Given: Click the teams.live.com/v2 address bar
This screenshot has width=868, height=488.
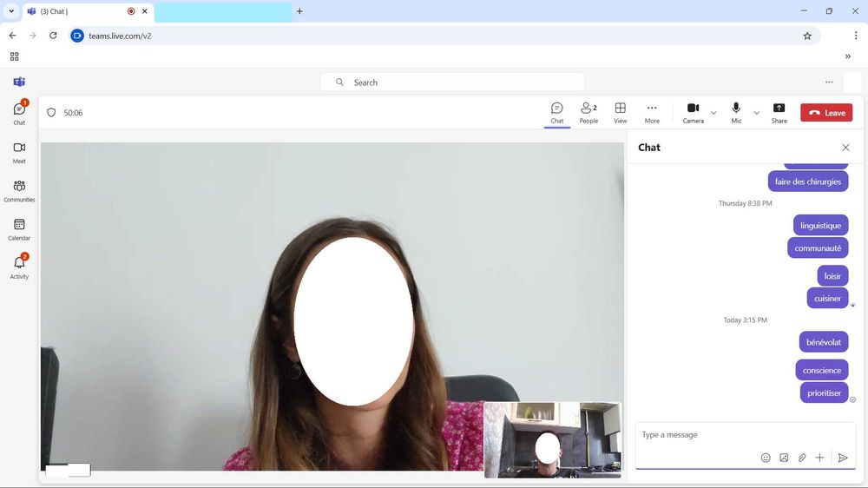Looking at the screenshot, I should tap(443, 36).
